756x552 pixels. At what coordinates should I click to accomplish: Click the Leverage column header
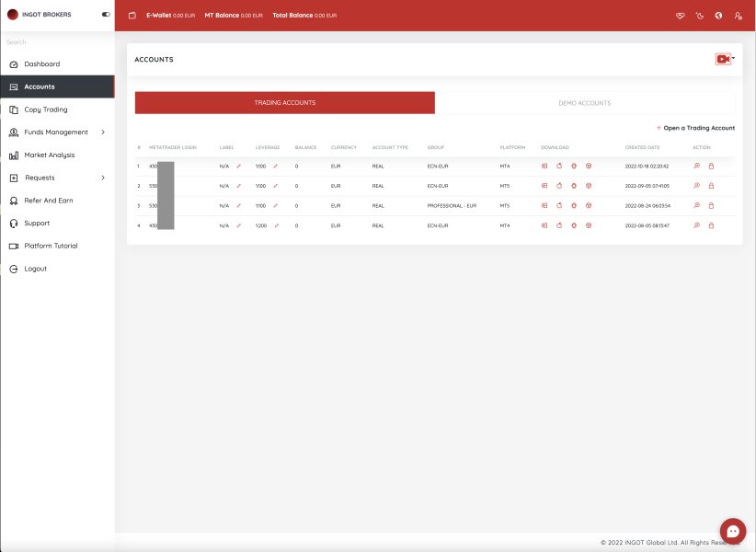tap(267, 147)
